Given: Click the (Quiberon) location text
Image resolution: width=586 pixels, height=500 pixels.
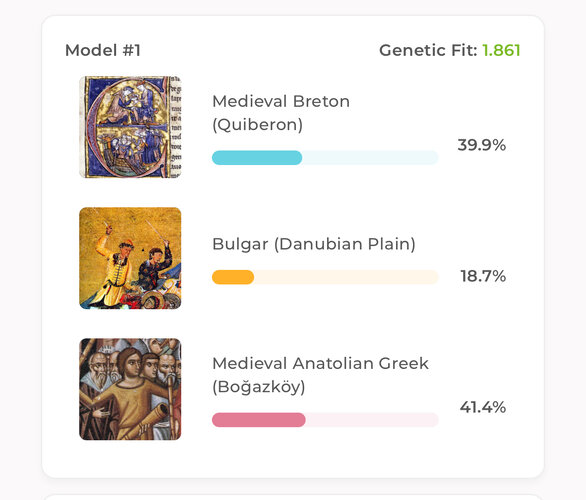Looking at the screenshot, I should (257, 125).
